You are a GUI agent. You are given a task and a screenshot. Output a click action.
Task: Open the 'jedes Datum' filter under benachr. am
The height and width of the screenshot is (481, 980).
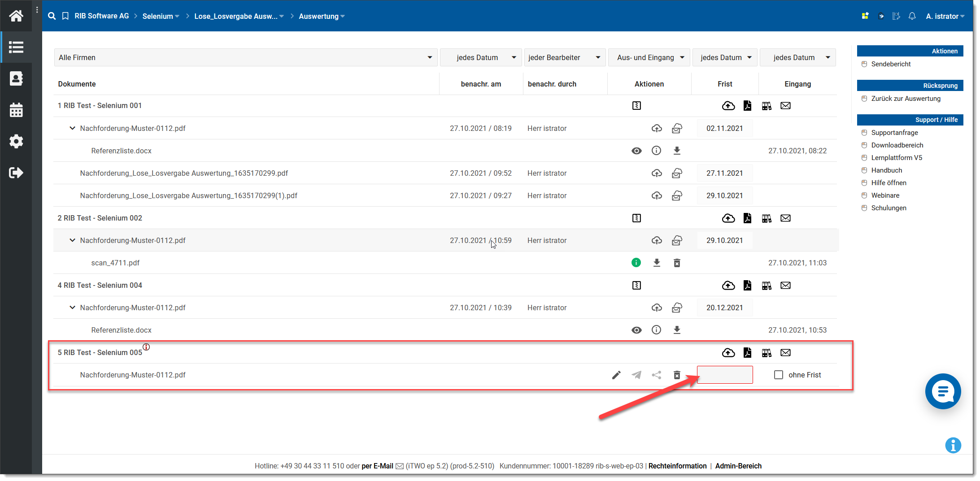coord(481,57)
